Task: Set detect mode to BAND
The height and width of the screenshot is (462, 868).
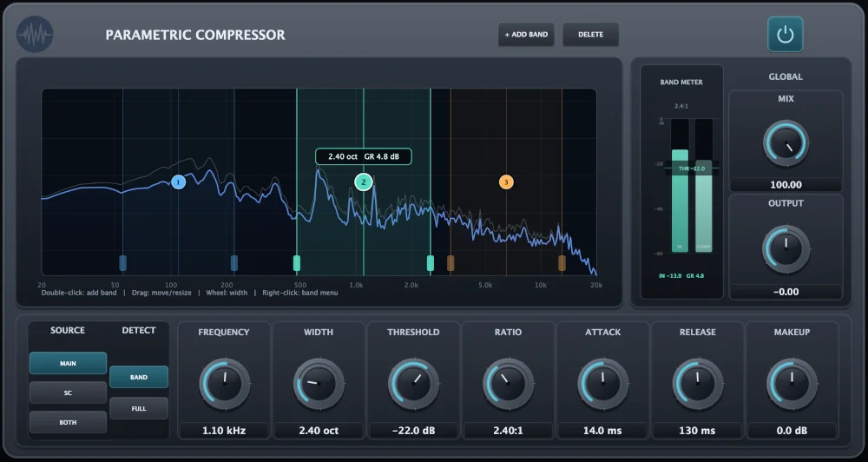Action: point(138,377)
